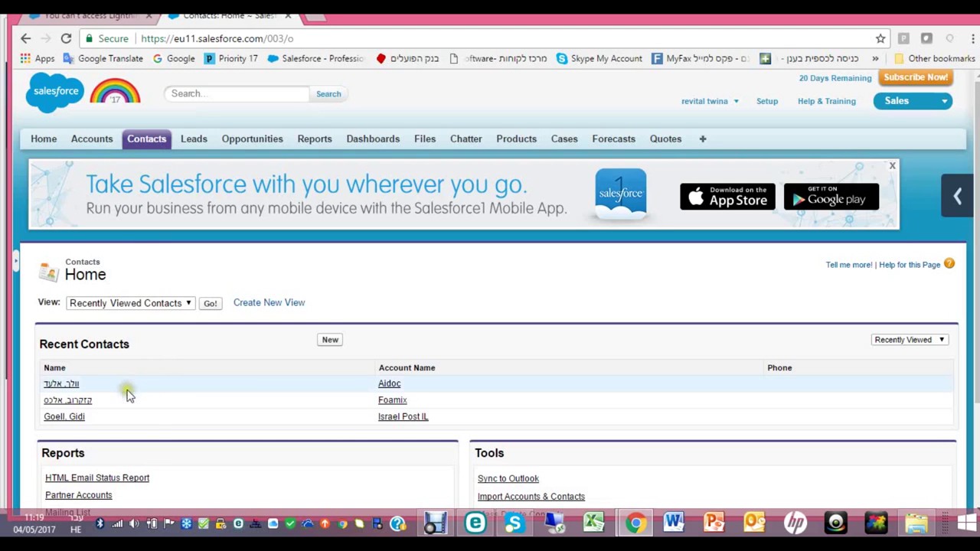
Task: Expand the revital twina user menu
Action: pyautogui.click(x=710, y=101)
